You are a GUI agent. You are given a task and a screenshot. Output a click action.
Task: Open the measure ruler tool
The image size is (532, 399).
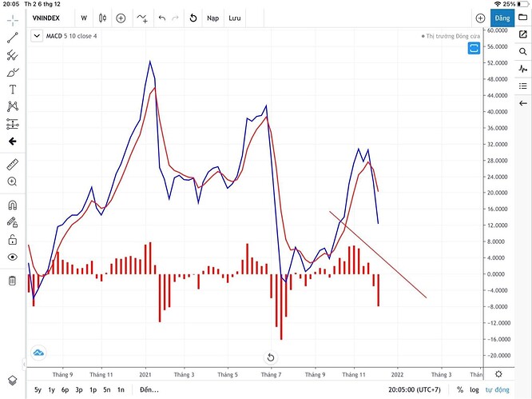[13, 165]
